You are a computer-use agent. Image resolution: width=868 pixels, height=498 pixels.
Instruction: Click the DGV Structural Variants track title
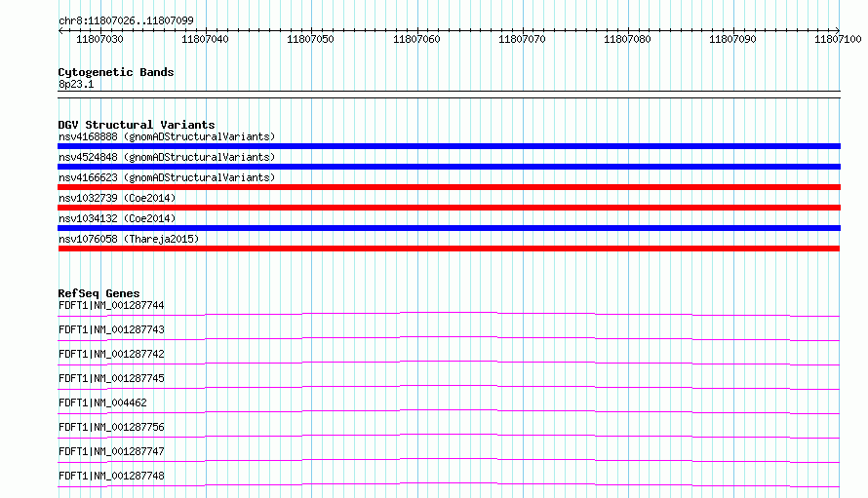click(x=137, y=125)
